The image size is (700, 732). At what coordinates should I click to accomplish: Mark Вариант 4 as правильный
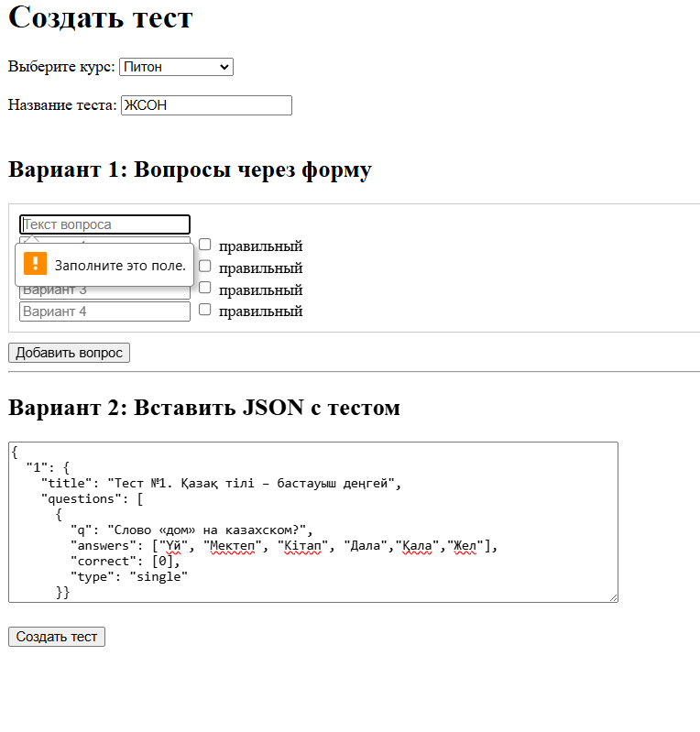pyautogui.click(x=205, y=311)
